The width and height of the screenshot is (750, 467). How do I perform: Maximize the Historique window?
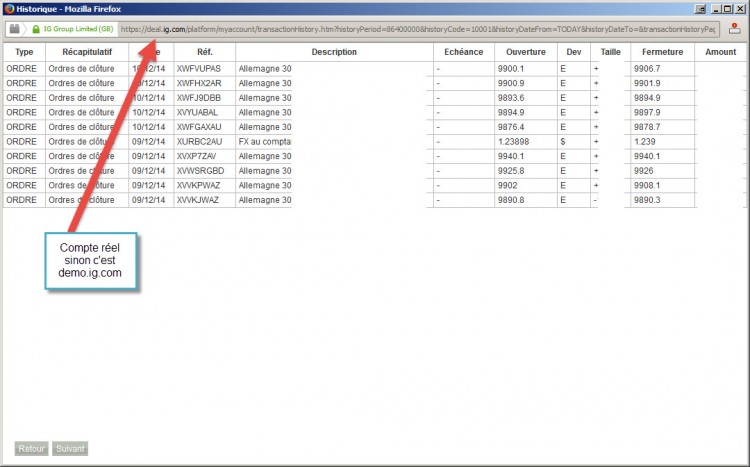click(x=727, y=9)
